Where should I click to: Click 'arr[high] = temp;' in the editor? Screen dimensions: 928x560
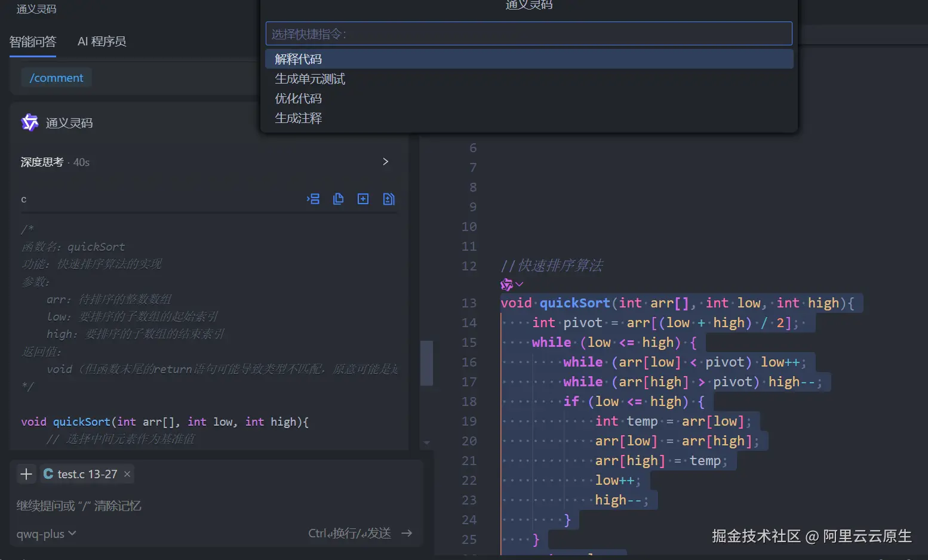(x=662, y=460)
